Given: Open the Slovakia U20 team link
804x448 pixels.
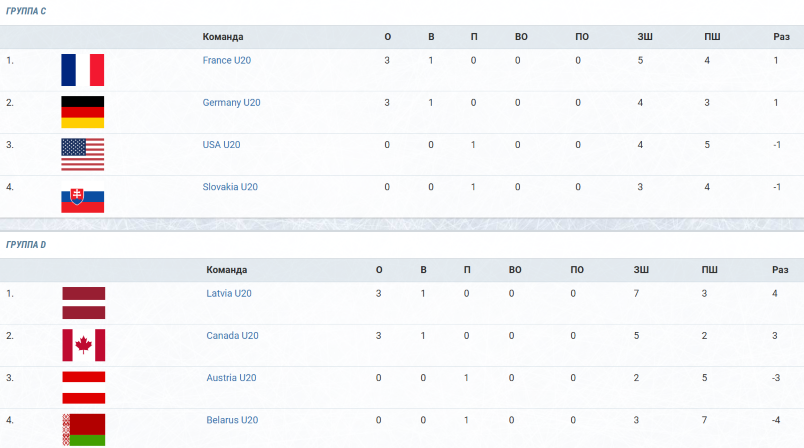Looking at the screenshot, I should point(230,187).
